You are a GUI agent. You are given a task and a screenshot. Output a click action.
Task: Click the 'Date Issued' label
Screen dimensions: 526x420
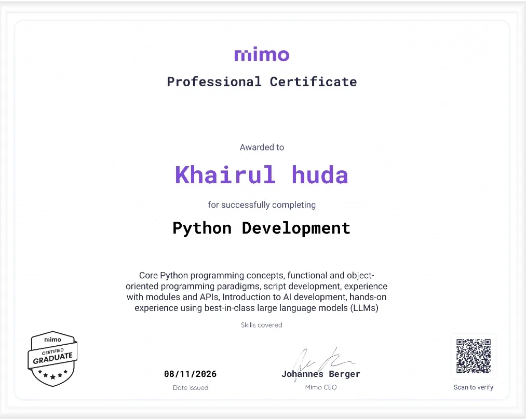click(191, 387)
